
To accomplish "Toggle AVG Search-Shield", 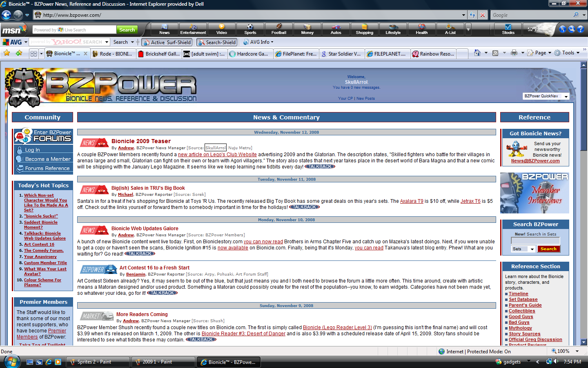I will click(x=217, y=42).
